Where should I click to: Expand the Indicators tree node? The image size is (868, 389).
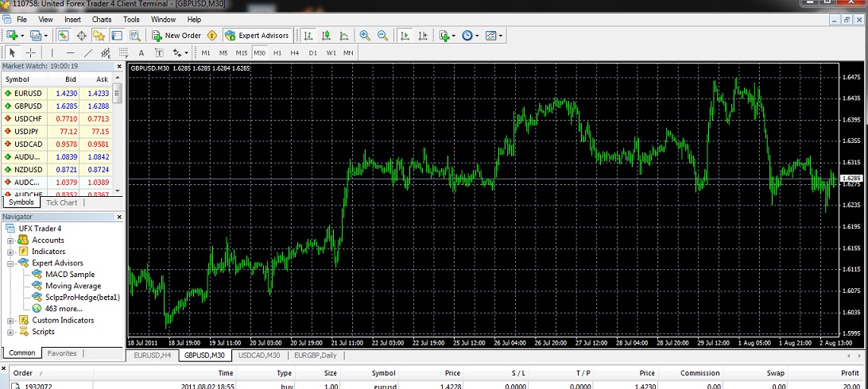[10, 252]
